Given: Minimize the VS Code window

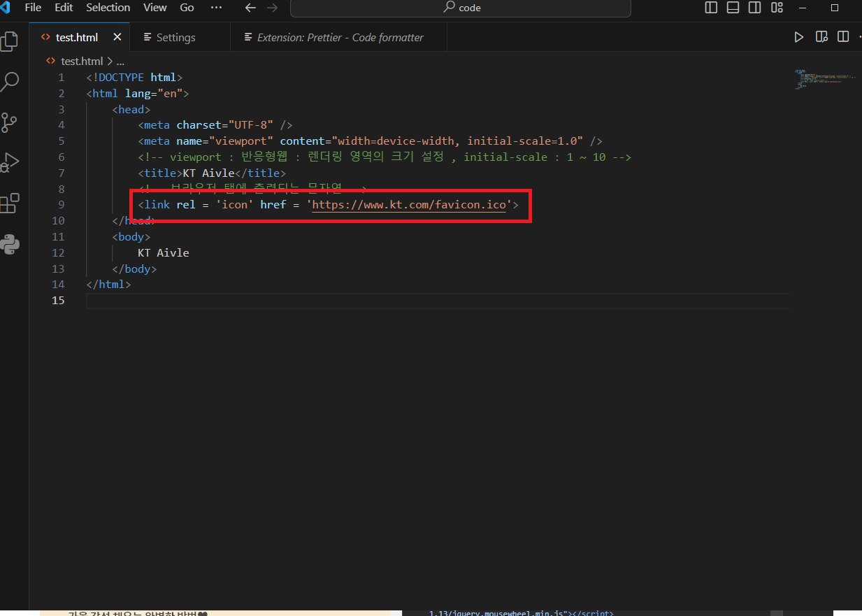Looking at the screenshot, I should (x=802, y=8).
